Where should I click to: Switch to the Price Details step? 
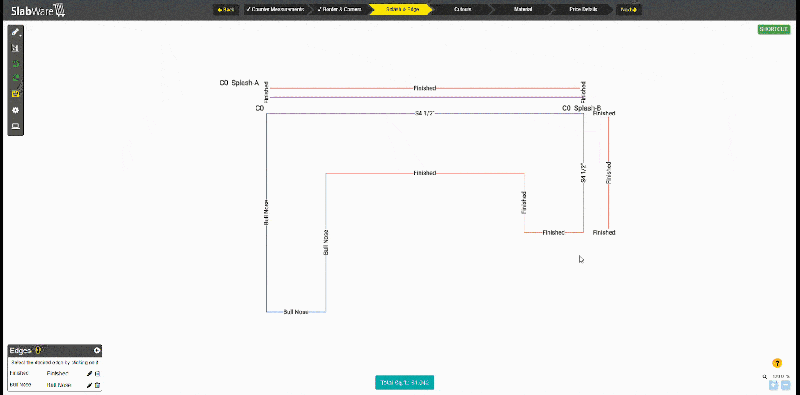coord(583,9)
